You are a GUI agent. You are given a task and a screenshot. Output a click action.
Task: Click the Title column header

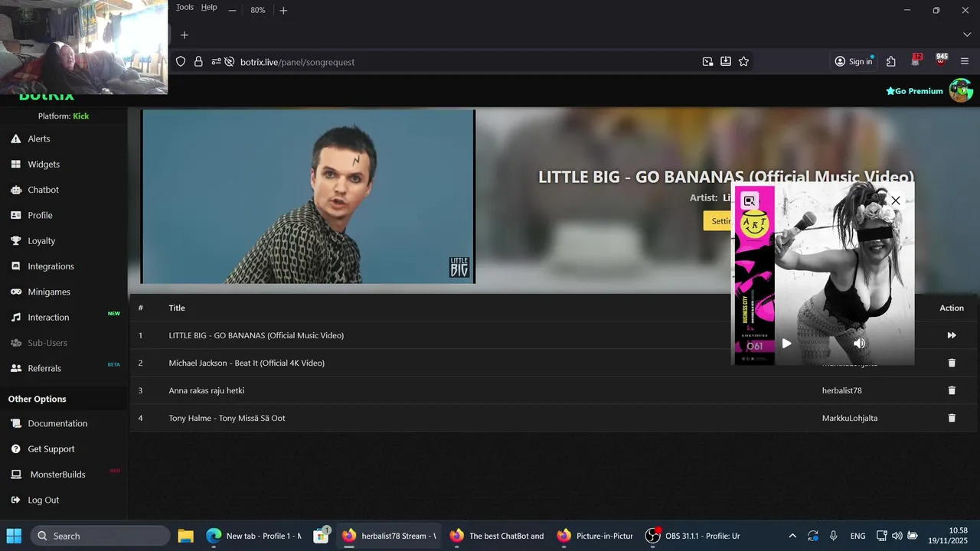coord(177,308)
